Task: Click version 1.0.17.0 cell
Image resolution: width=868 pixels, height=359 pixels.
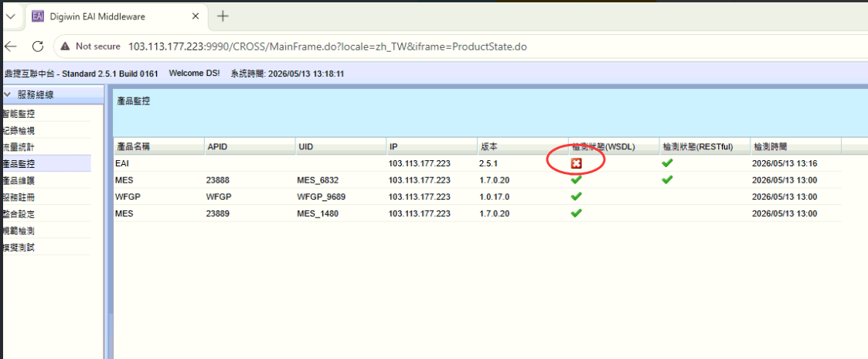Action: pyautogui.click(x=495, y=197)
